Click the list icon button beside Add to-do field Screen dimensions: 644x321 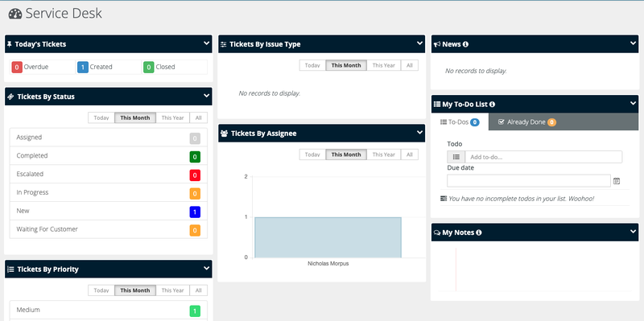pos(456,157)
